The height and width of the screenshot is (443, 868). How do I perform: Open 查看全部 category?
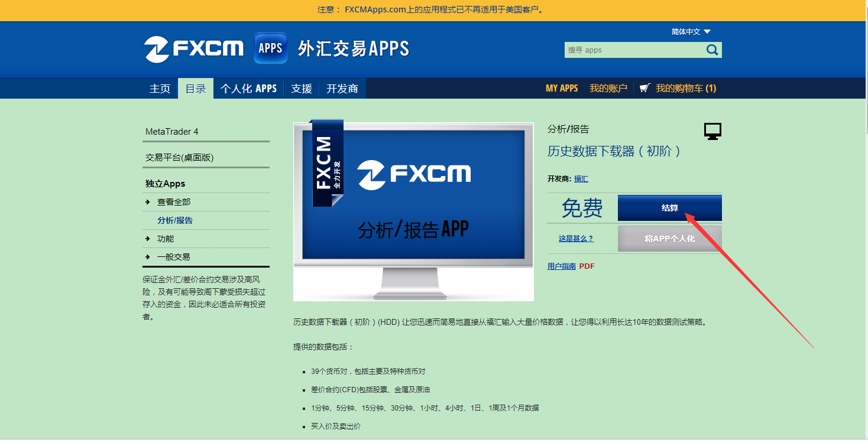(174, 202)
